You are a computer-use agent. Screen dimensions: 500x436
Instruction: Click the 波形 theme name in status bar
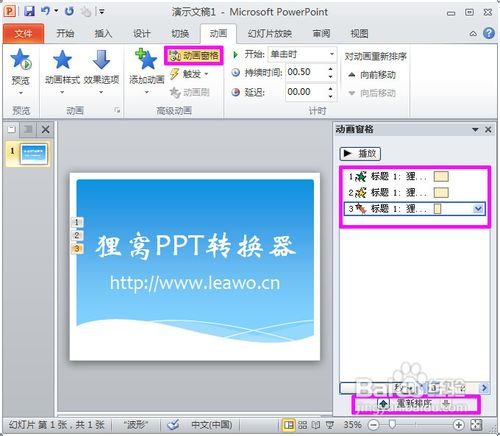click(136, 425)
